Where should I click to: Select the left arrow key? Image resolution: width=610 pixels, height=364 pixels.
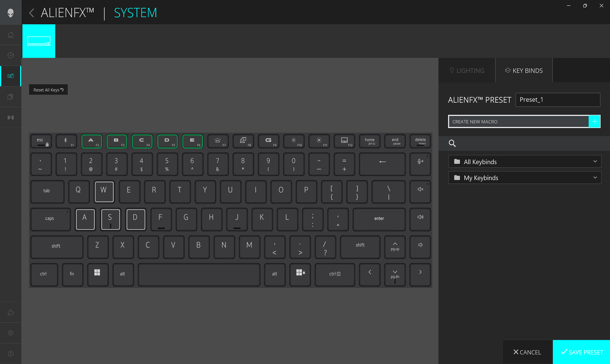coord(370,275)
